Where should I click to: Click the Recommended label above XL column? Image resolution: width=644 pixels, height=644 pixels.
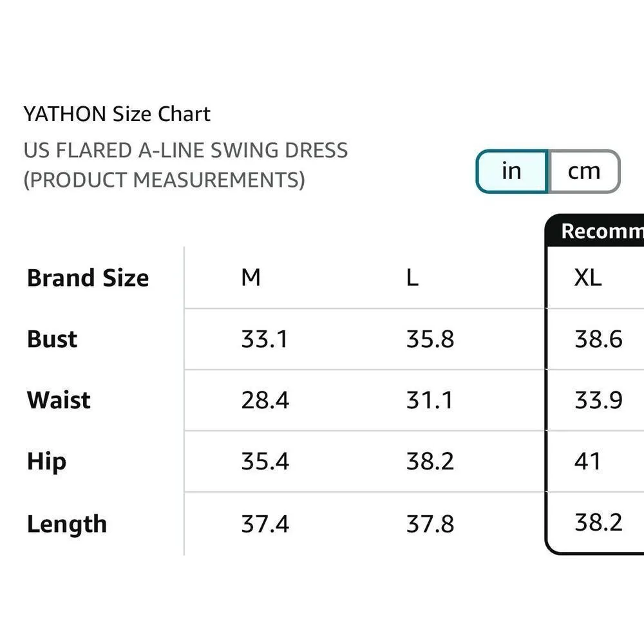(601, 231)
